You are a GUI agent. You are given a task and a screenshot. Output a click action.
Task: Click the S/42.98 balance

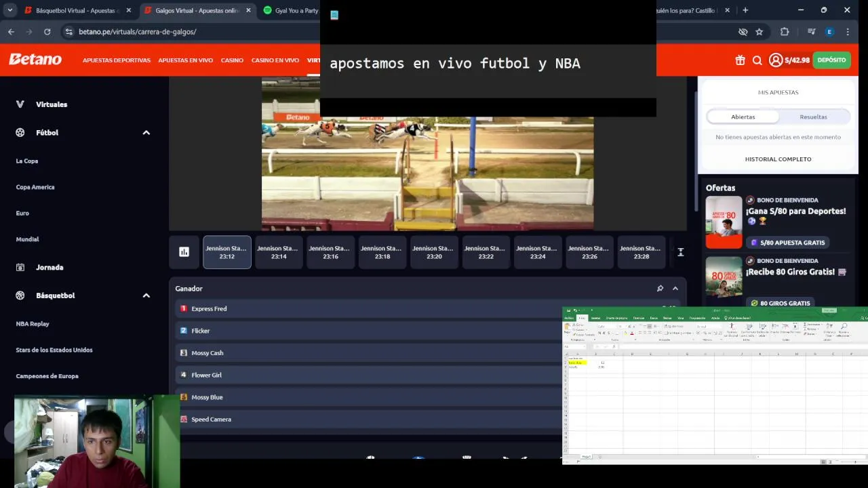pos(797,60)
